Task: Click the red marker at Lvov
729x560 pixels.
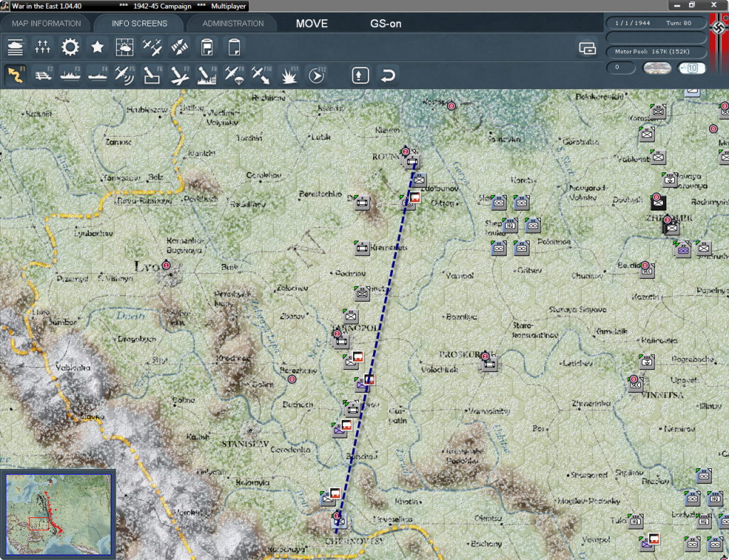Action: (166, 265)
